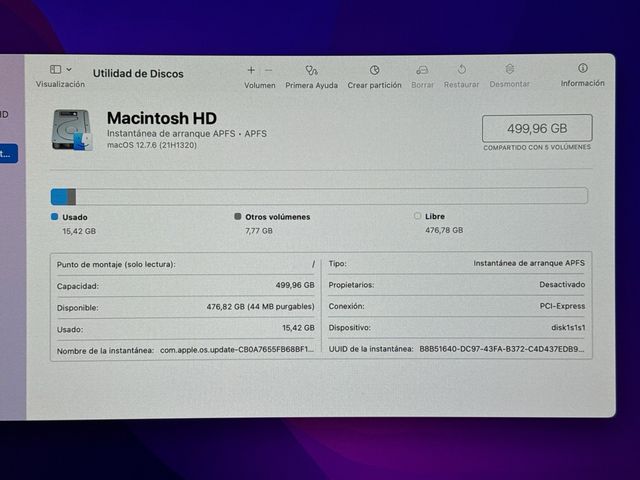Click the Crear partición toolbar label

pos(374,85)
